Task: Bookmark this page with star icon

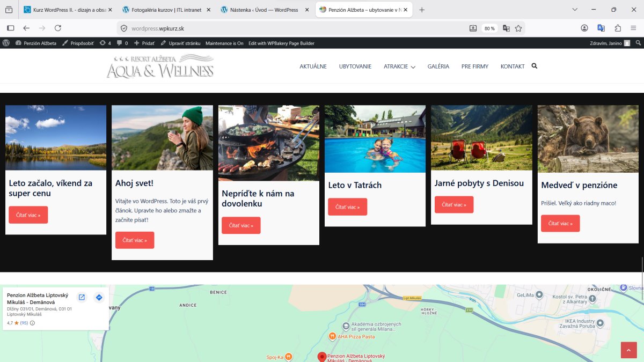Action: point(518,28)
